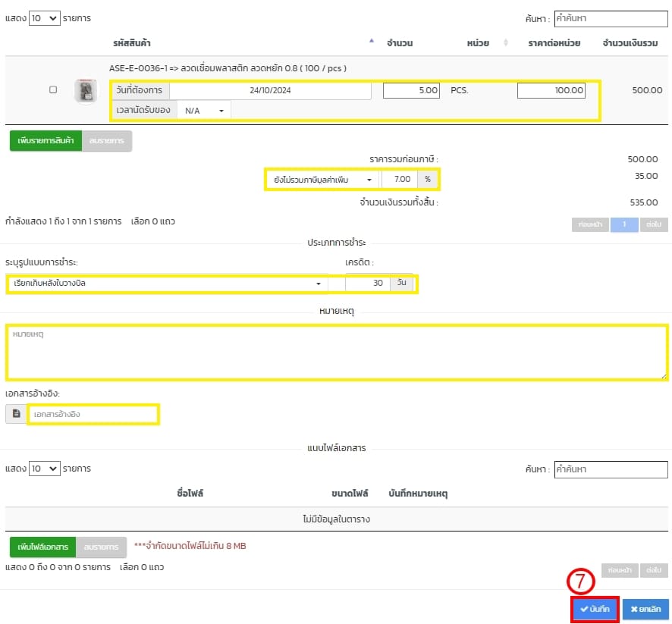Click the วันที่ต้องการ date field

pos(270,90)
